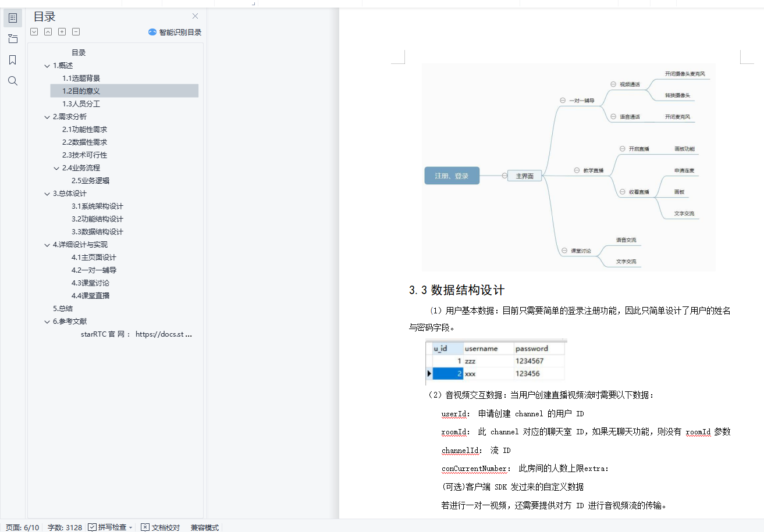The height and width of the screenshot is (532, 764).
Task: Select the mind map diagram image
Action: pos(568,167)
